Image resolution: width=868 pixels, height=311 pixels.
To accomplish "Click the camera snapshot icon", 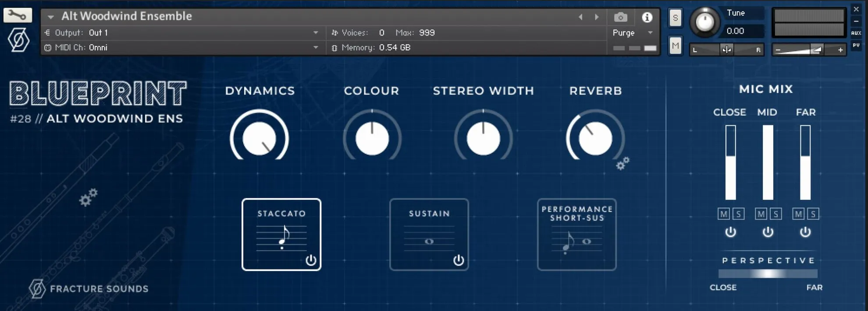I will (x=620, y=17).
